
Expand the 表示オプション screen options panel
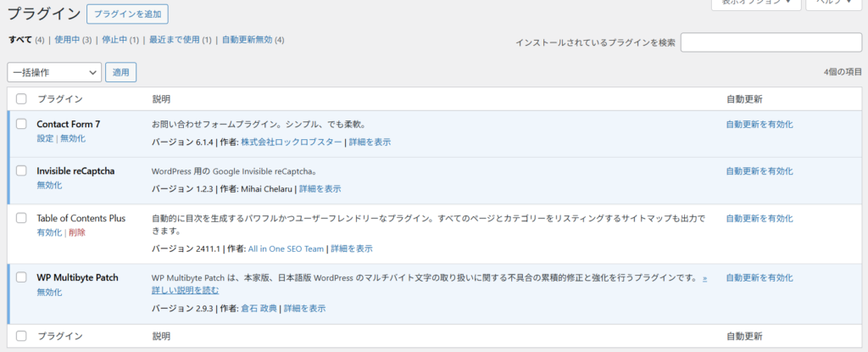click(755, 3)
